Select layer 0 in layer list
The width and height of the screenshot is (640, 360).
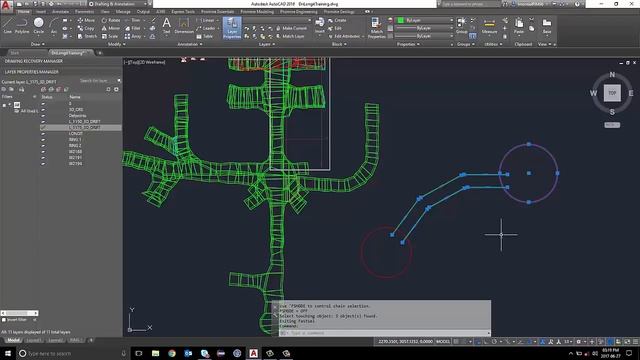tap(81, 104)
